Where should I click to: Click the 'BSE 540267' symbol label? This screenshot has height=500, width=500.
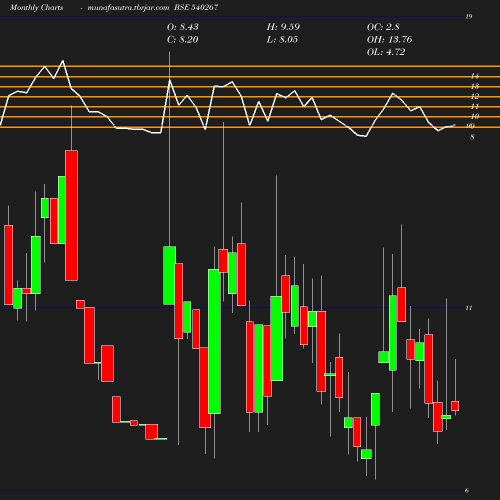click(x=196, y=7)
